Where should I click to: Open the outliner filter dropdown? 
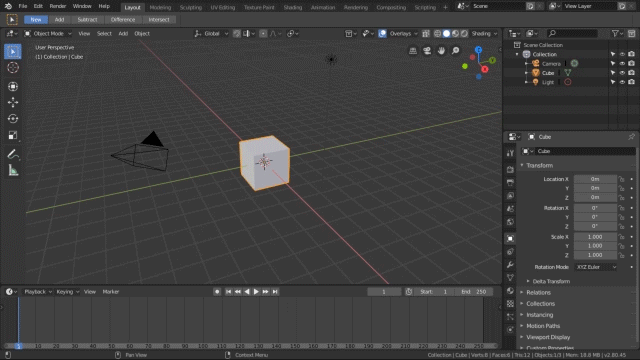tap(617, 33)
